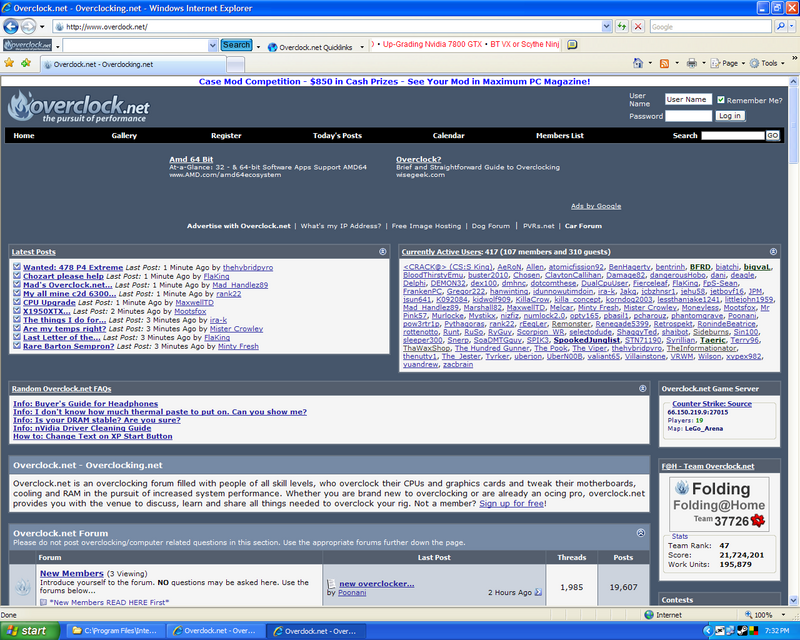Click the browser Forward button

point(28,26)
